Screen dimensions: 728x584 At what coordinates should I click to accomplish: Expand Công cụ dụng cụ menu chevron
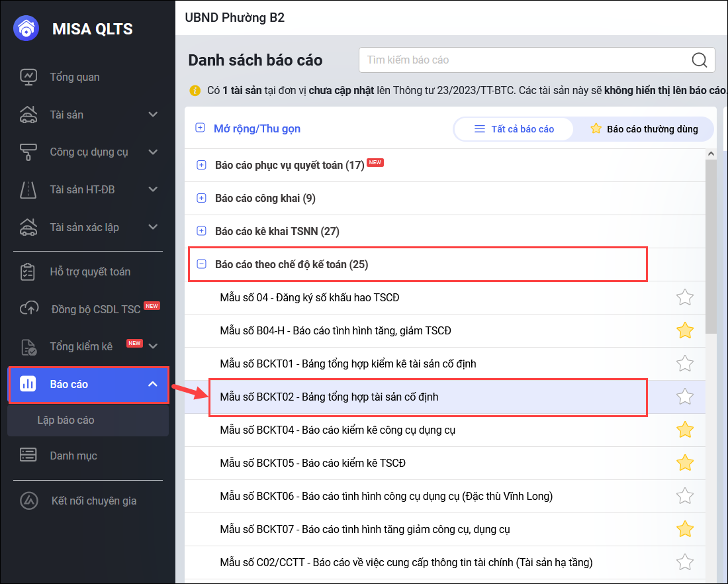pyautogui.click(x=153, y=152)
